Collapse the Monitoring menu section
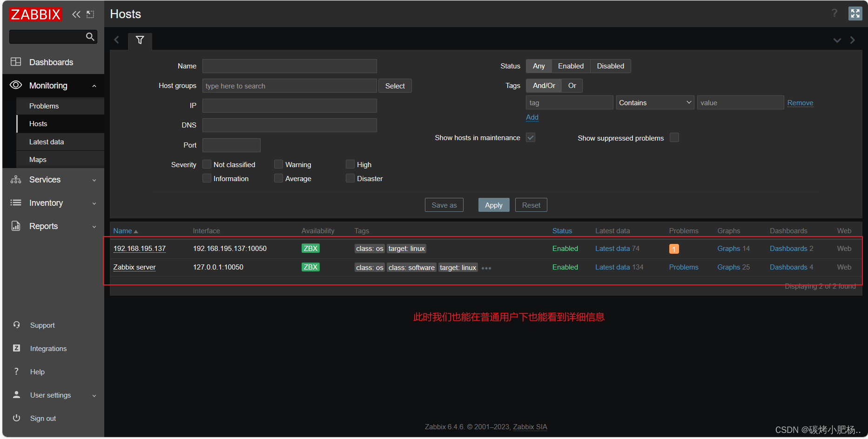Image resolution: width=868 pixels, height=439 pixels. (94, 86)
